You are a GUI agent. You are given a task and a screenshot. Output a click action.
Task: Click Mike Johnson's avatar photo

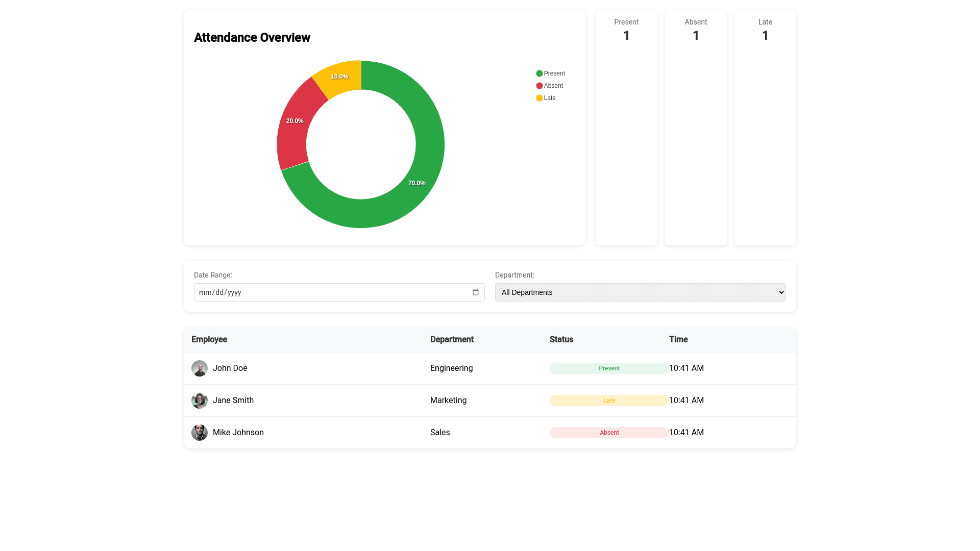pyautogui.click(x=200, y=433)
